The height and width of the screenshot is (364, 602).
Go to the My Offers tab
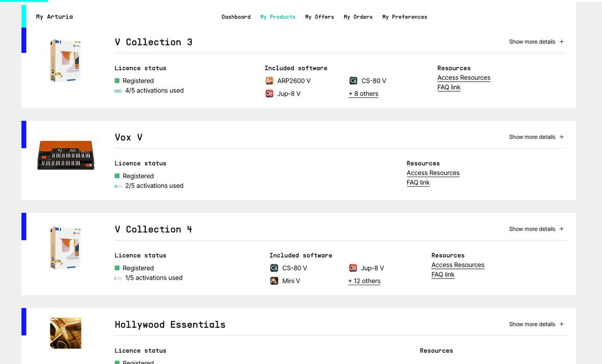tap(320, 17)
